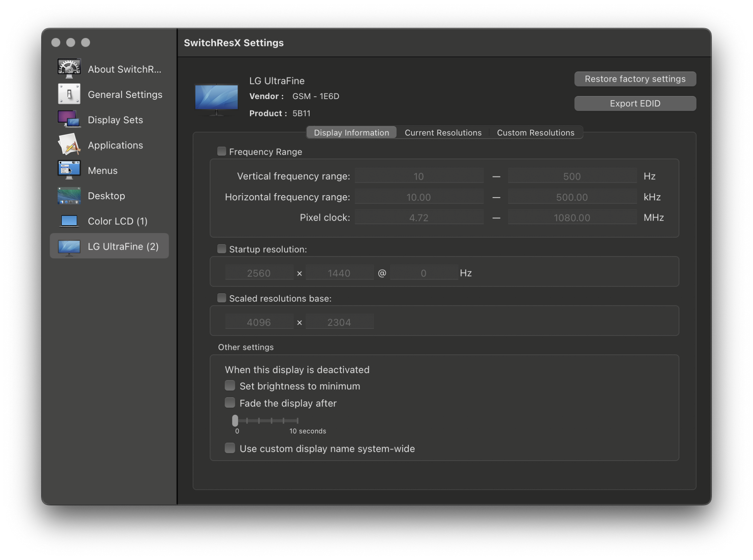Click the startup resolution width field 2560
Viewport: 753px width, 560px height.
pos(259,273)
